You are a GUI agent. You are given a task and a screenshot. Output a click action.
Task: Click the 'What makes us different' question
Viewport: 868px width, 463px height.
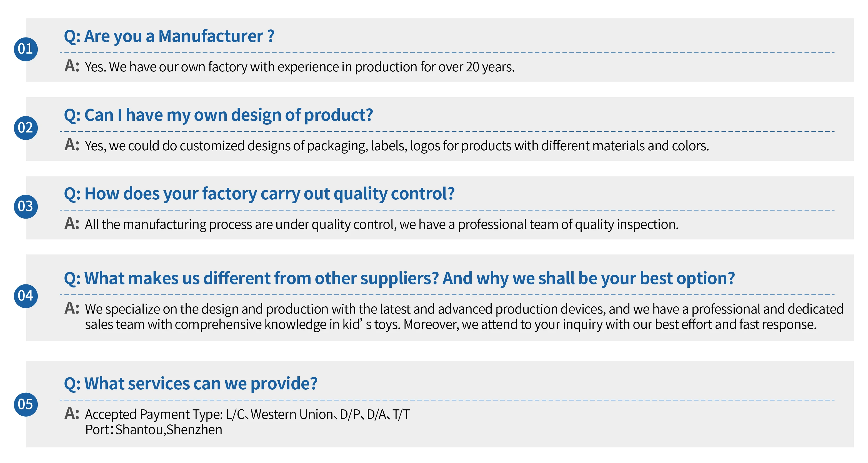(x=399, y=278)
